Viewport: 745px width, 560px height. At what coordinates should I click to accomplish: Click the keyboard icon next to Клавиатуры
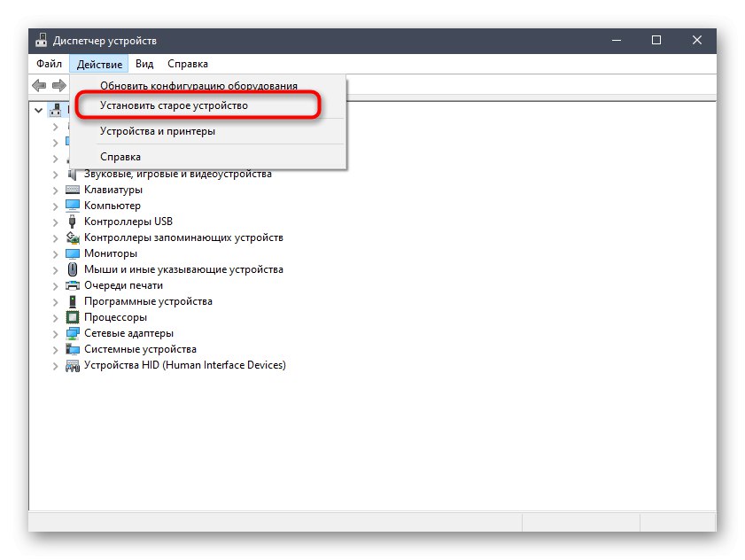pyautogui.click(x=73, y=190)
